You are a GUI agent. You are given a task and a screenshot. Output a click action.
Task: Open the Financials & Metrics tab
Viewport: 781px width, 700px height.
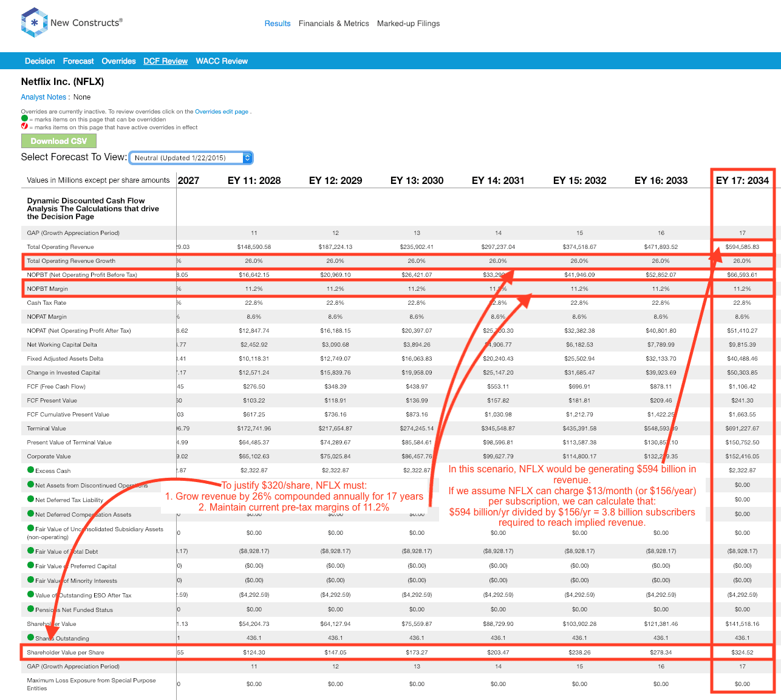[334, 24]
